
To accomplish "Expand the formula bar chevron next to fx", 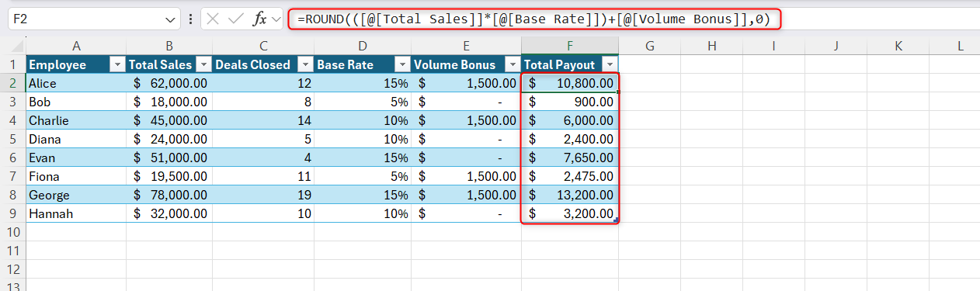I will pyautogui.click(x=276, y=19).
